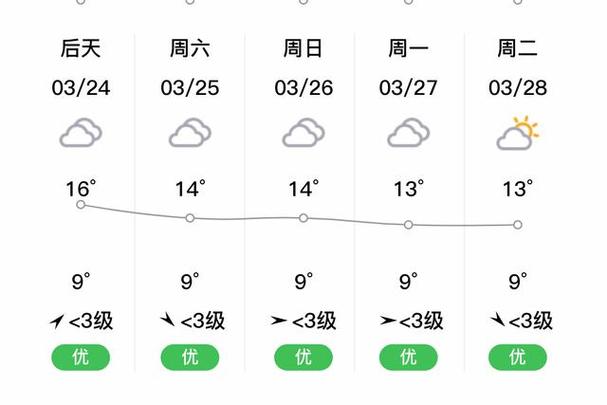Click the 优 badge for 03/28
Image resolution: width=607 pixels, height=405 pixels.
click(x=518, y=357)
